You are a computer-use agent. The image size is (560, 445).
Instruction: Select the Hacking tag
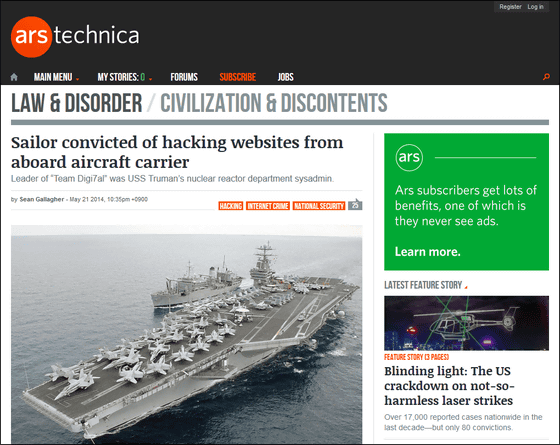coord(231,206)
